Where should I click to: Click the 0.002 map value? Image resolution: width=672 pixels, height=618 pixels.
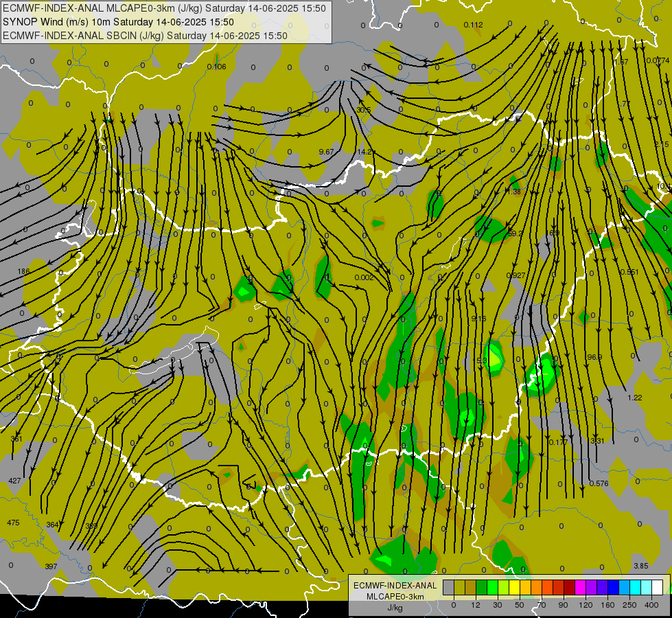pyautogui.click(x=364, y=277)
